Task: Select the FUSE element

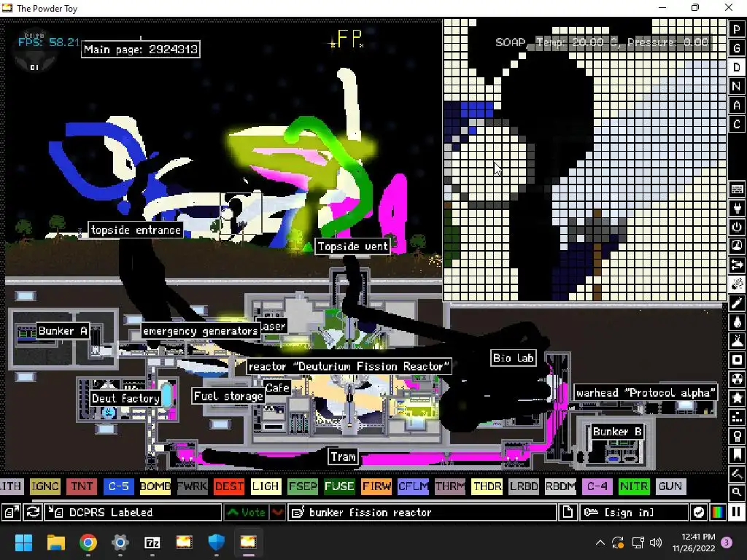Action: pyautogui.click(x=339, y=486)
